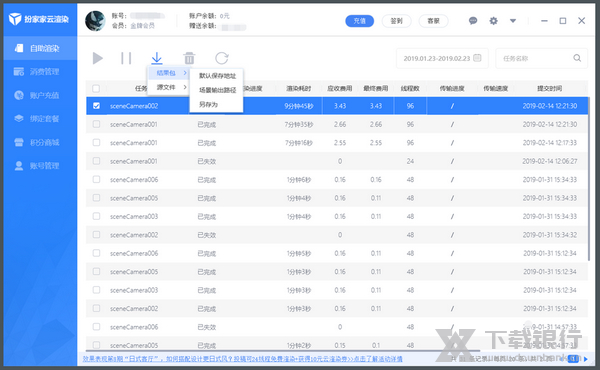
Task: Click the 提交时间 column header
Action: tap(549, 89)
